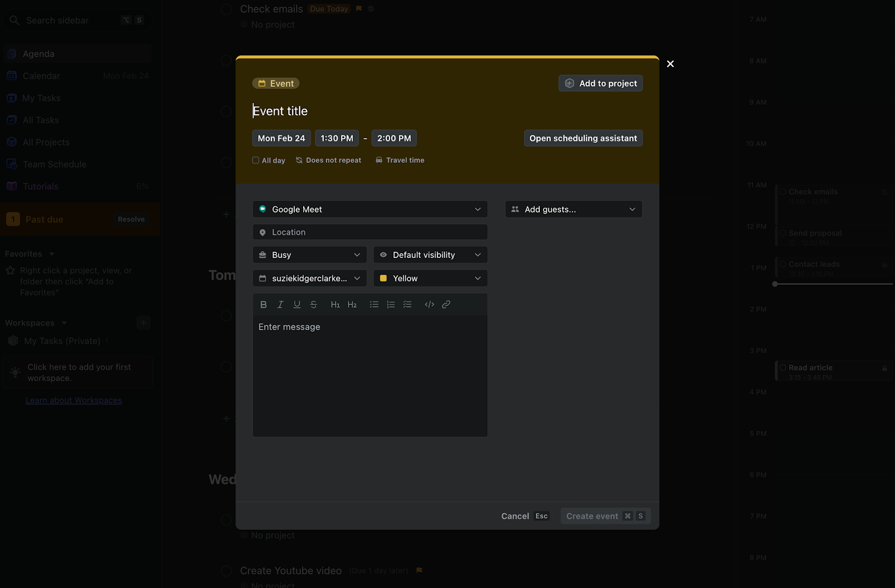Open the Default visibility dropdown
895x588 pixels.
tap(431, 255)
